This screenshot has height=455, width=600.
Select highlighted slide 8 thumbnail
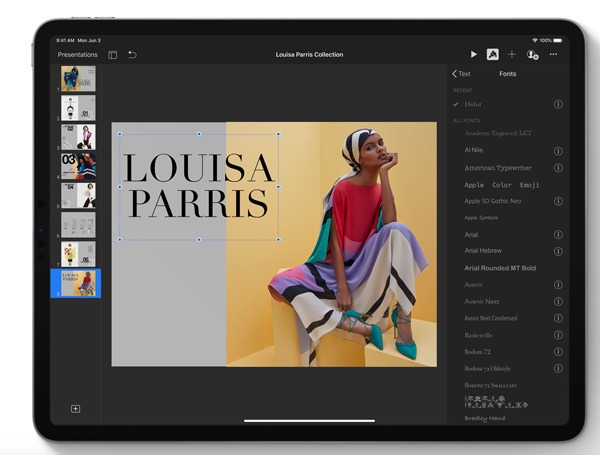point(76,283)
